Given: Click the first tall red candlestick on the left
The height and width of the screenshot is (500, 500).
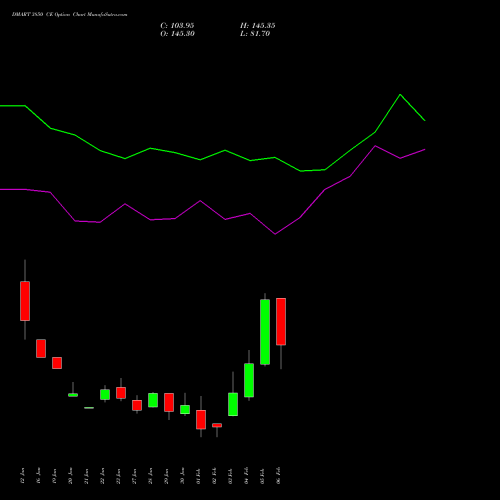Looking at the screenshot, I should point(25,301).
